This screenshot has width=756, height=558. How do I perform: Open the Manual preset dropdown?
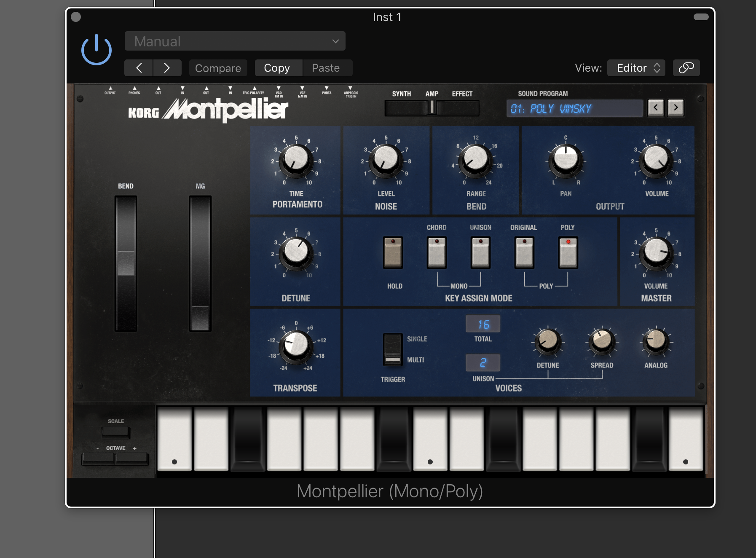pos(235,41)
